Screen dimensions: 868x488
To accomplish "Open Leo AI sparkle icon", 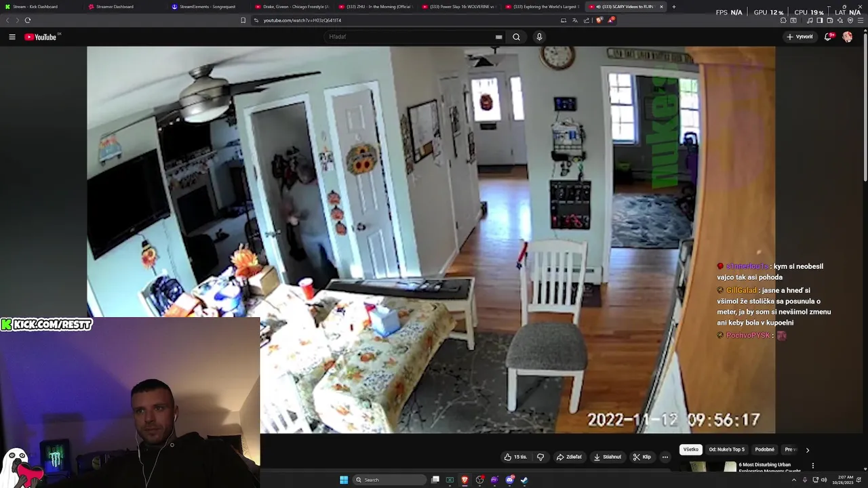I will pos(840,20).
